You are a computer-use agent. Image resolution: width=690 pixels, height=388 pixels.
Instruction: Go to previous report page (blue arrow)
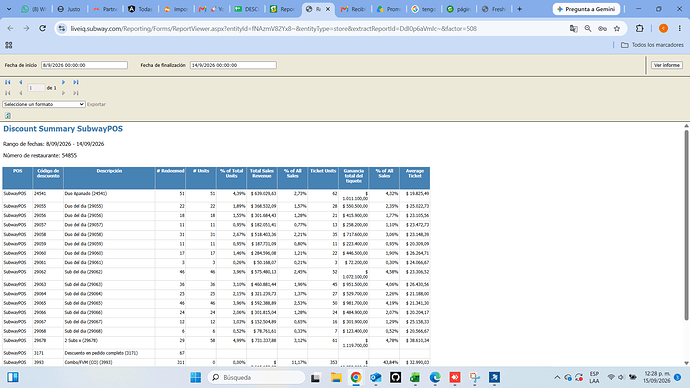pos(20,82)
